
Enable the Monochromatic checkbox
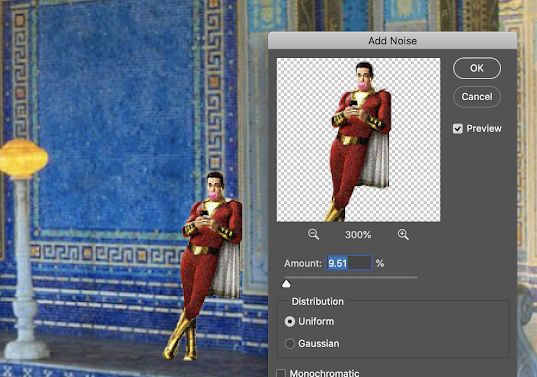coord(281,373)
